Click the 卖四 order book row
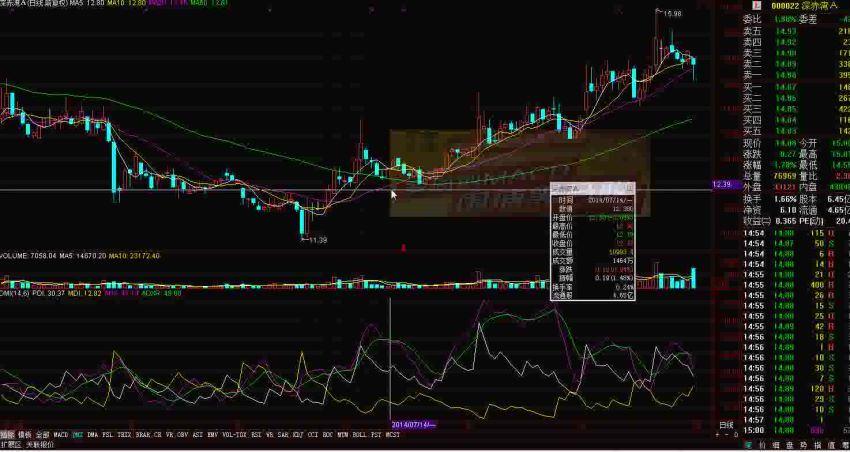Viewport: 850px width, 452px height. pyautogui.click(x=796, y=42)
